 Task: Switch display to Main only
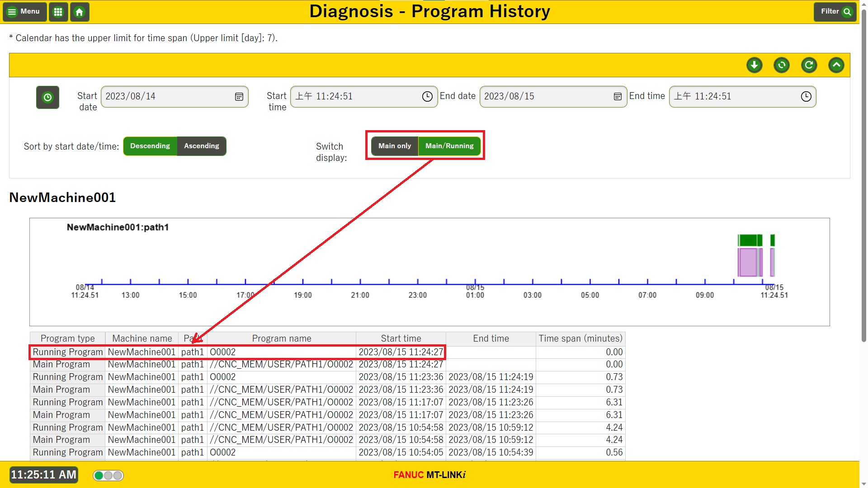tap(395, 146)
